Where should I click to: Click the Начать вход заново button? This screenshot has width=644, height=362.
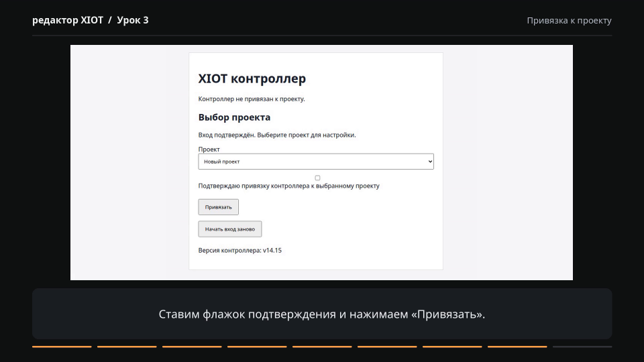tap(229, 229)
